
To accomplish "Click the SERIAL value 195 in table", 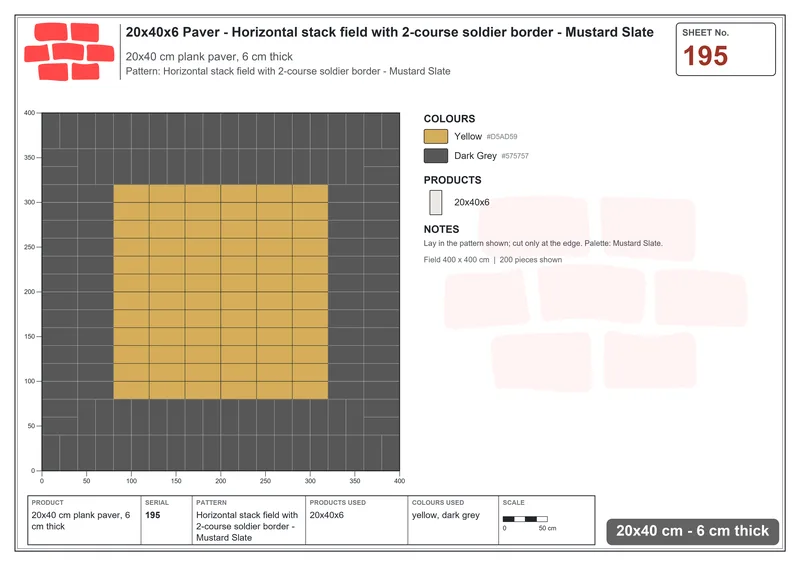I will click(153, 515).
